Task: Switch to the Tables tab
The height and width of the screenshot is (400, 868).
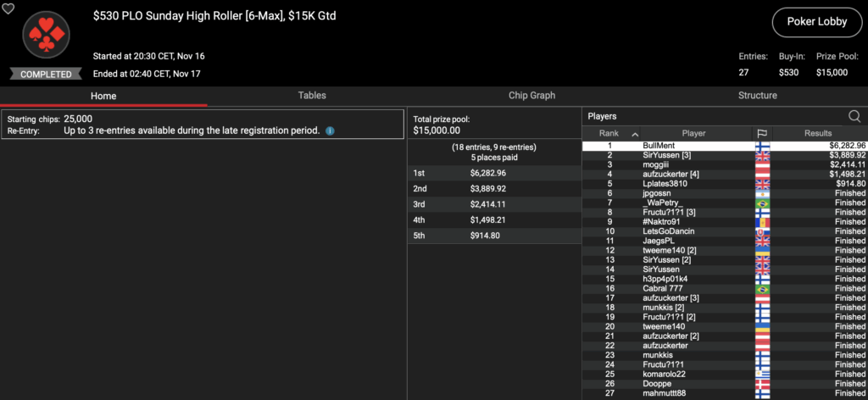Action: click(x=312, y=96)
